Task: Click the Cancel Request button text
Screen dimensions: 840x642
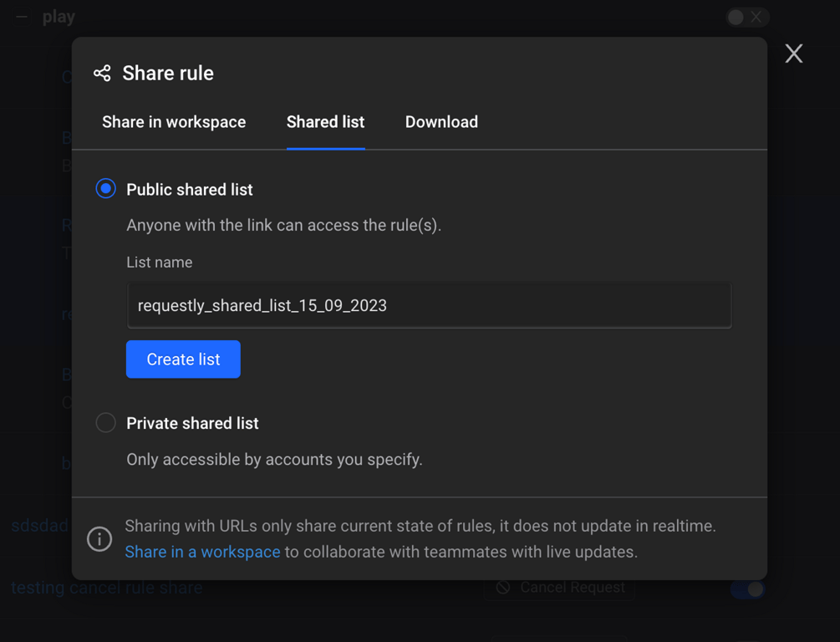Action: point(573,588)
